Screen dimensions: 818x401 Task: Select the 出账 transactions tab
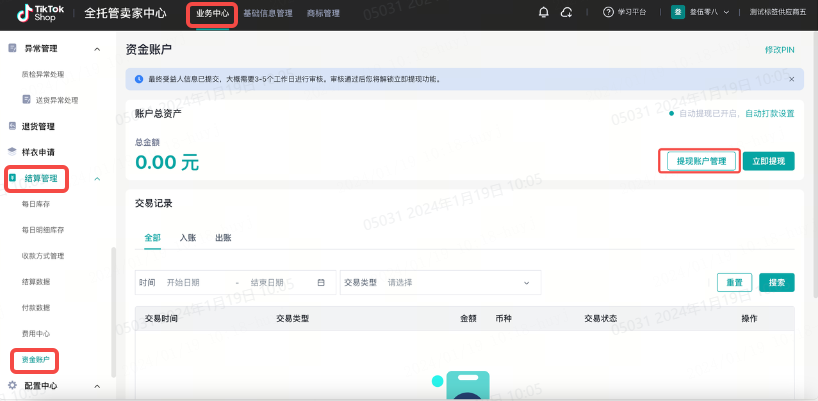click(x=223, y=238)
